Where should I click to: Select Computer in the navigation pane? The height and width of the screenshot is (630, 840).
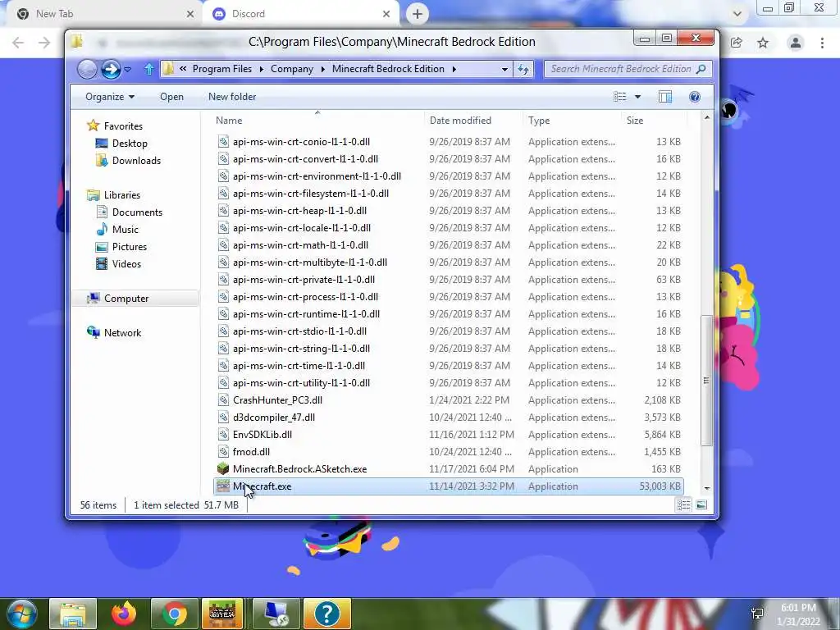(x=126, y=299)
